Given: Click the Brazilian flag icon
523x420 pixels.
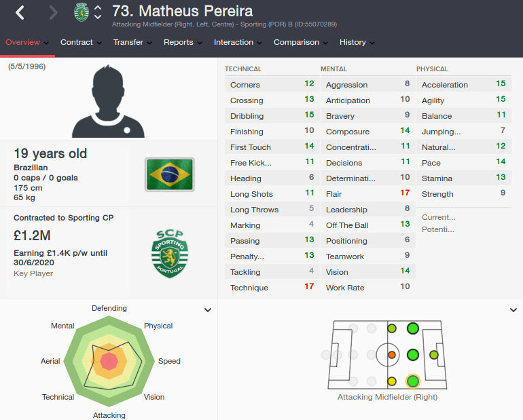Looking at the screenshot, I should click(x=169, y=174).
